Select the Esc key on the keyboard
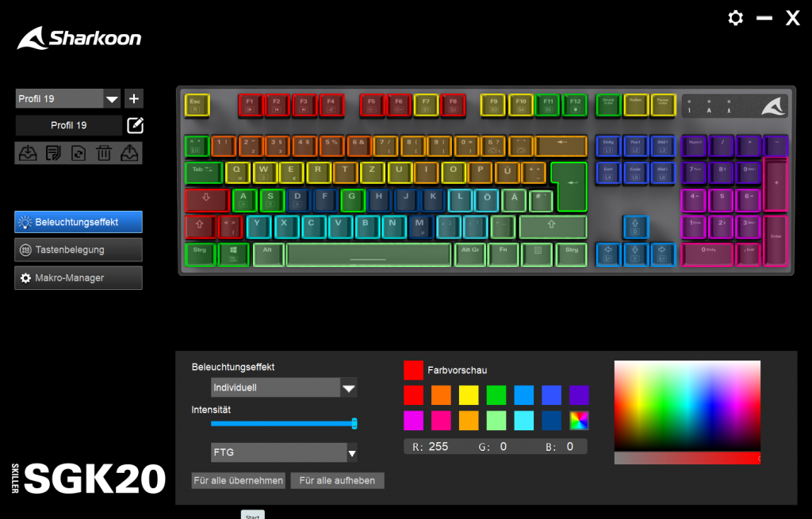812x519 pixels. [x=197, y=105]
